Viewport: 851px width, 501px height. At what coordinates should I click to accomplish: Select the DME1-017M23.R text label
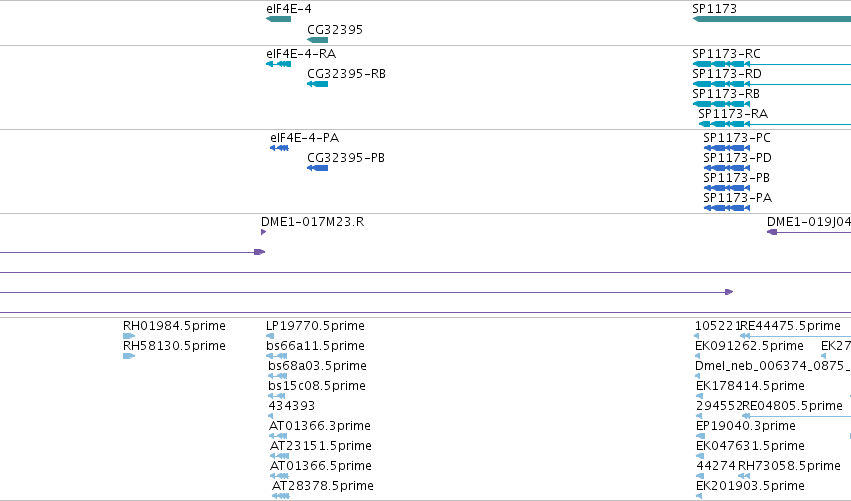[313, 222]
